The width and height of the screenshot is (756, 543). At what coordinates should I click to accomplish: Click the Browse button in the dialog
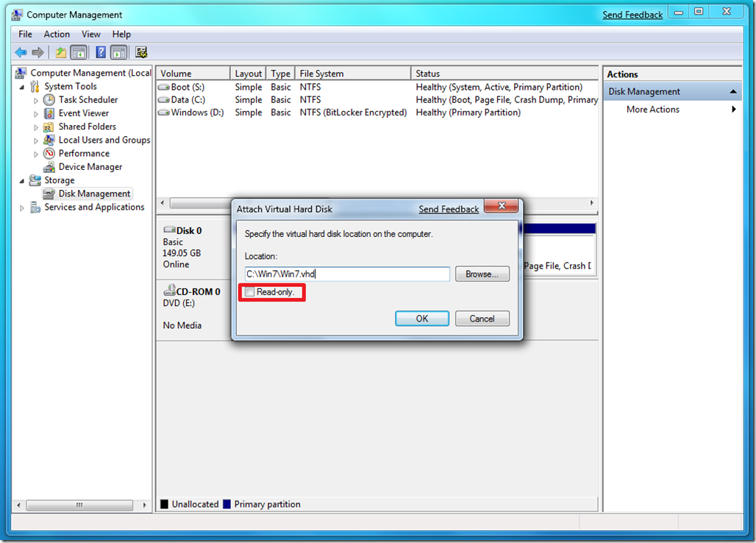click(482, 274)
